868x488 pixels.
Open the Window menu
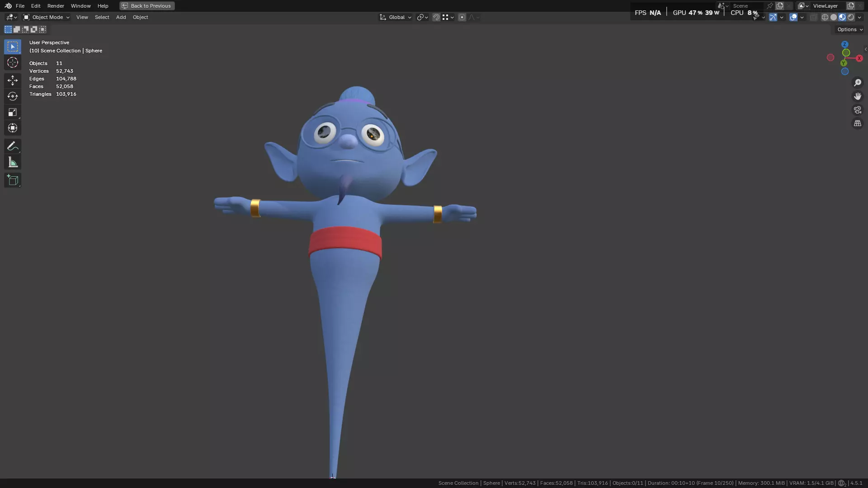click(80, 6)
